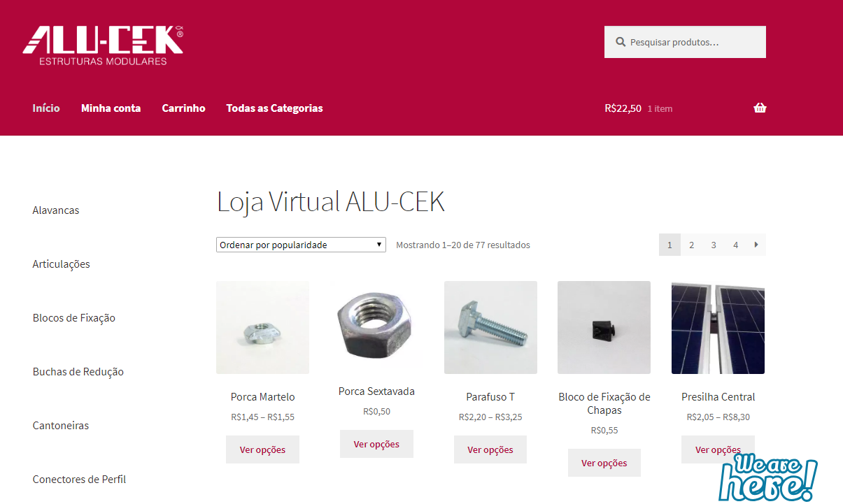Go to results page 3
Image resolution: width=843 pixels, height=504 pixels.
[x=714, y=245]
